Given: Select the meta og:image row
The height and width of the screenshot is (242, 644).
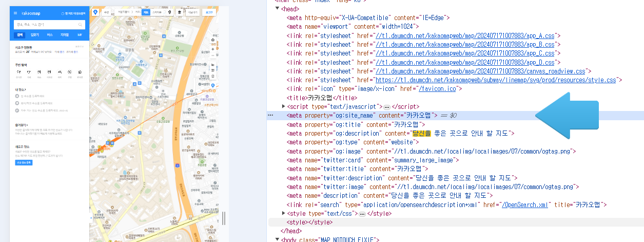Looking at the screenshot, I should click(x=432, y=151).
